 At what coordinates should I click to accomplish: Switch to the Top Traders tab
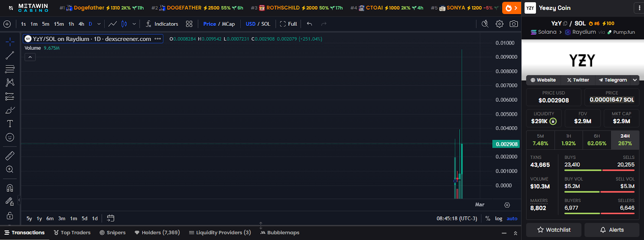(x=72, y=233)
